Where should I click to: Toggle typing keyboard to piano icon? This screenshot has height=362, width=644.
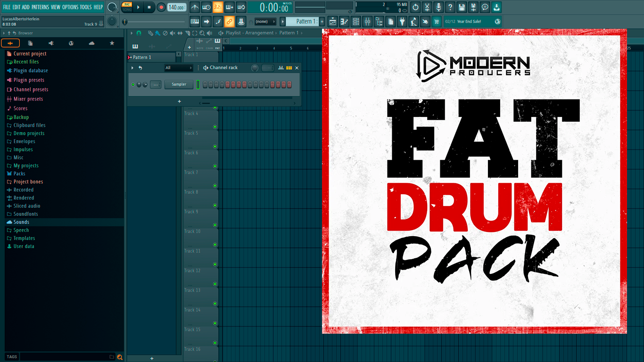[x=195, y=21]
